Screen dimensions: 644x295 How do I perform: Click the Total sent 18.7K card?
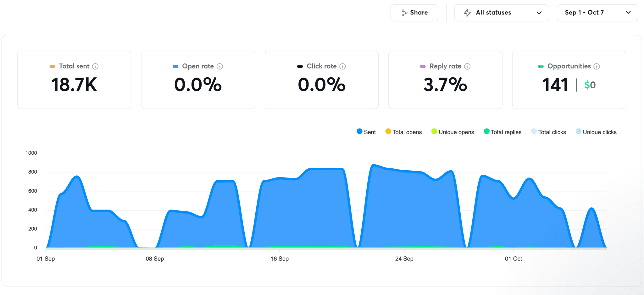pos(74,80)
